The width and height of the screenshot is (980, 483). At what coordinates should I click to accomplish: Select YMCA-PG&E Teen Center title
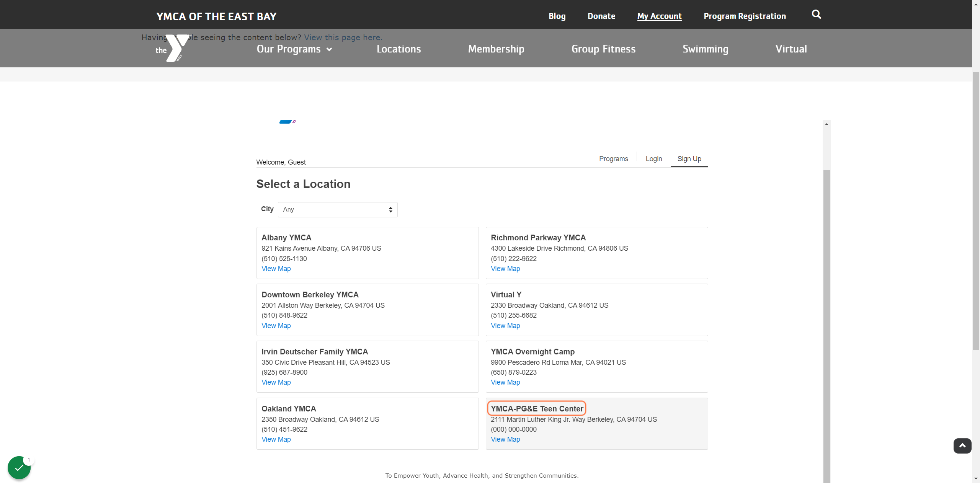pos(537,409)
